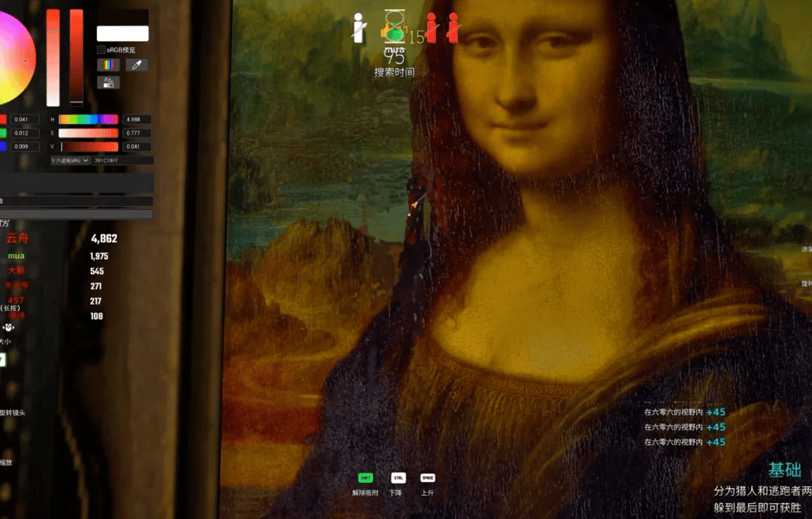Click the hue value field 4.598
This screenshot has height=519, width=812.
(x=137, y=119)
